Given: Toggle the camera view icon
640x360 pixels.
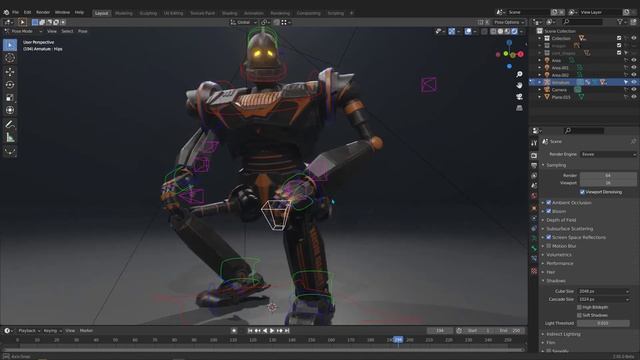Looking at the screenshot, I should (x=519, y=96).
